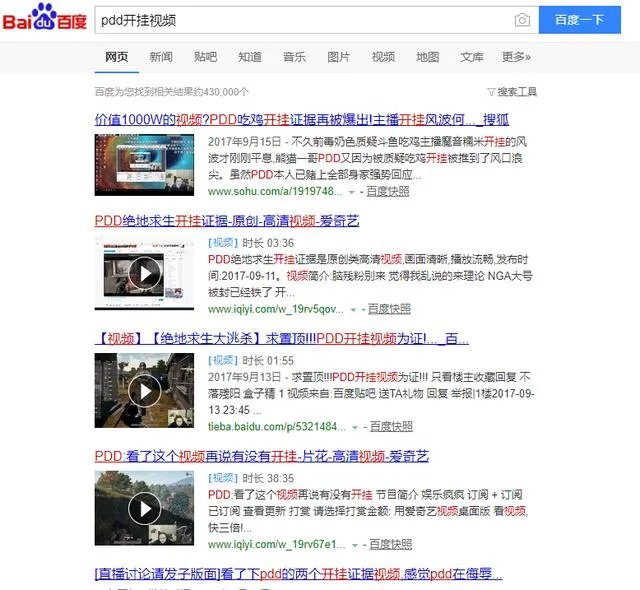The height and width of the screenshot is (590, 640).
Task: Click thumbnail of the sohu result
Action: [144, 165]
